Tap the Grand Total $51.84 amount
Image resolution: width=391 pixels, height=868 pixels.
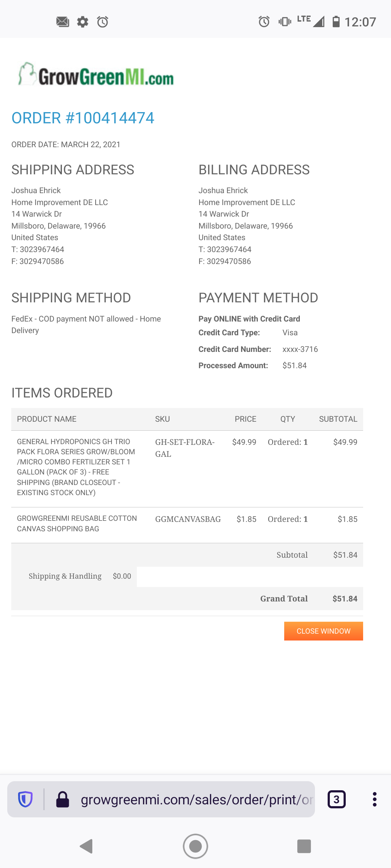pyautogui.click(x=345, y=599)
